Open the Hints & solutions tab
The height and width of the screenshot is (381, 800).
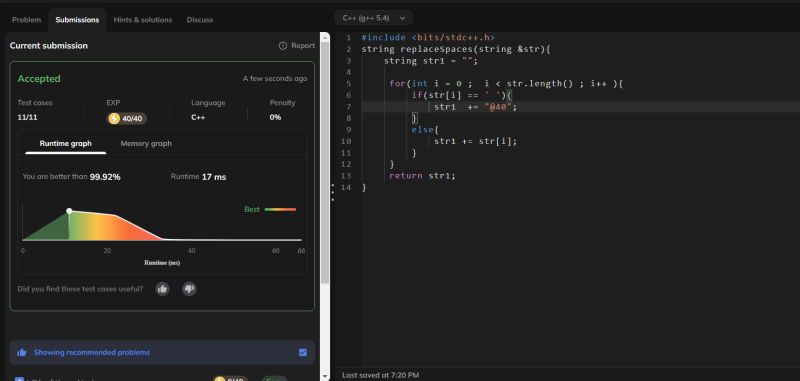143,20
